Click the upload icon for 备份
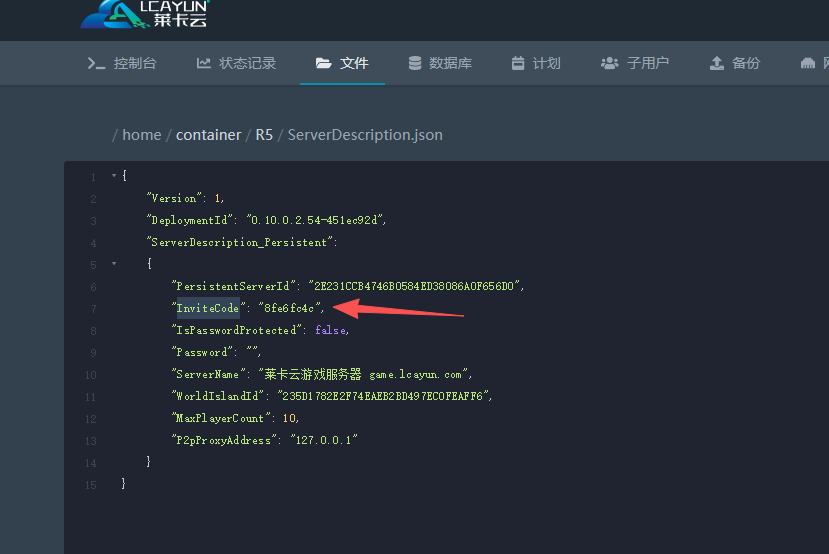This screenshot has width=829, height=554. tap(716, 63)
